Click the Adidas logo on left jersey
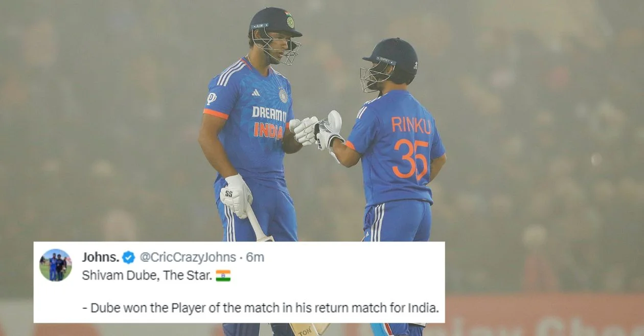The width and height of the screenshot is (644, 336). (256, 93)
